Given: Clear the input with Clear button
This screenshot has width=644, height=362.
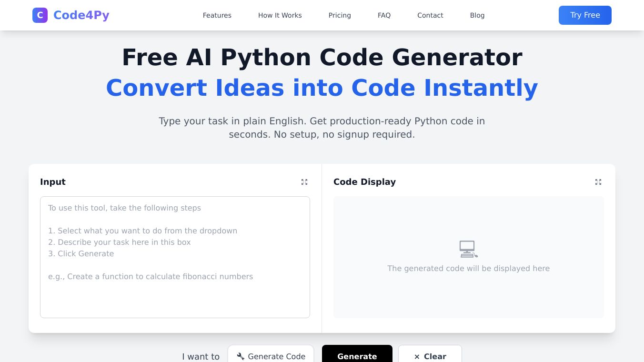Looking at the screenshot, I should (x=430, y=356).
